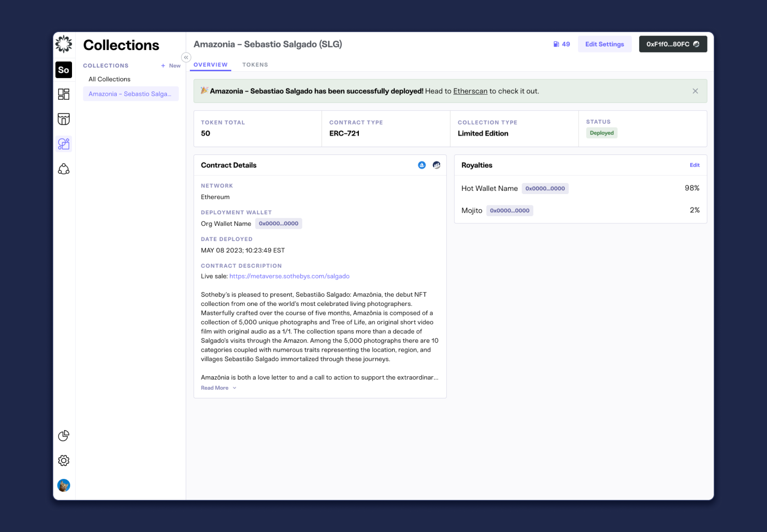
Task: Click the gas indicator showing 49
Action: pyautogui.click(x=562, y=44)
